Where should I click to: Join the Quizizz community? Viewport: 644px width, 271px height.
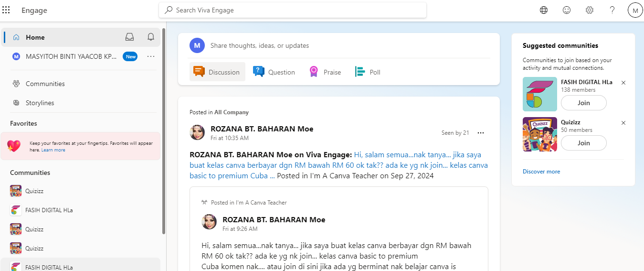coord(584,143)
